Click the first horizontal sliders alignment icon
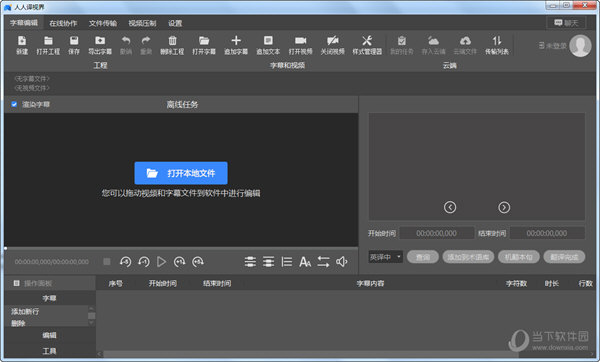600x362 pixels. click(x=250, y=262)
